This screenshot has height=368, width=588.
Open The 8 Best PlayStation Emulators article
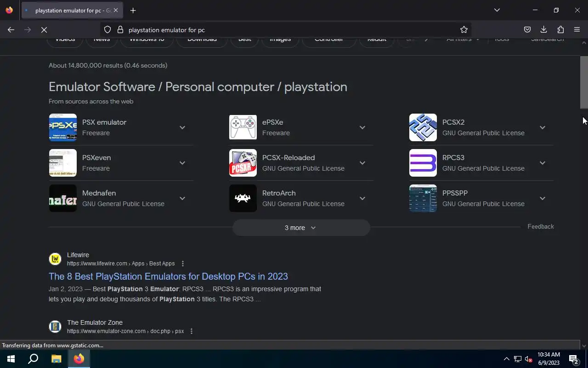tap(168, 276)
